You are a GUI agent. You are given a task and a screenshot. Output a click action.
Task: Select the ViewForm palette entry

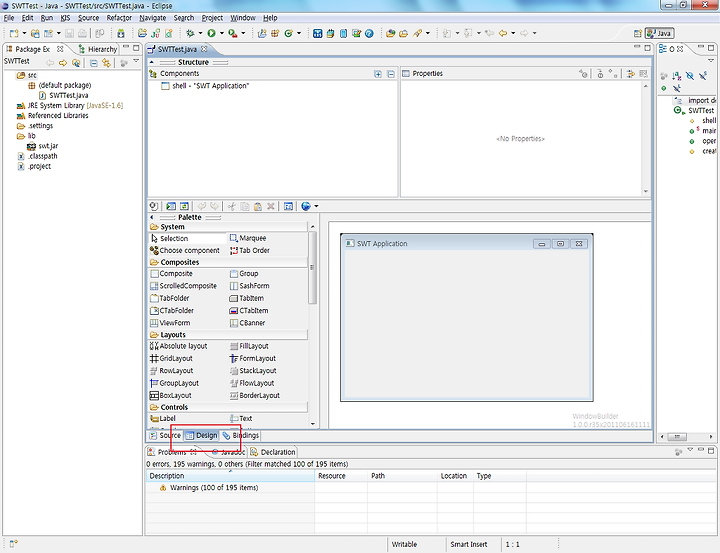tap(170, 323)
